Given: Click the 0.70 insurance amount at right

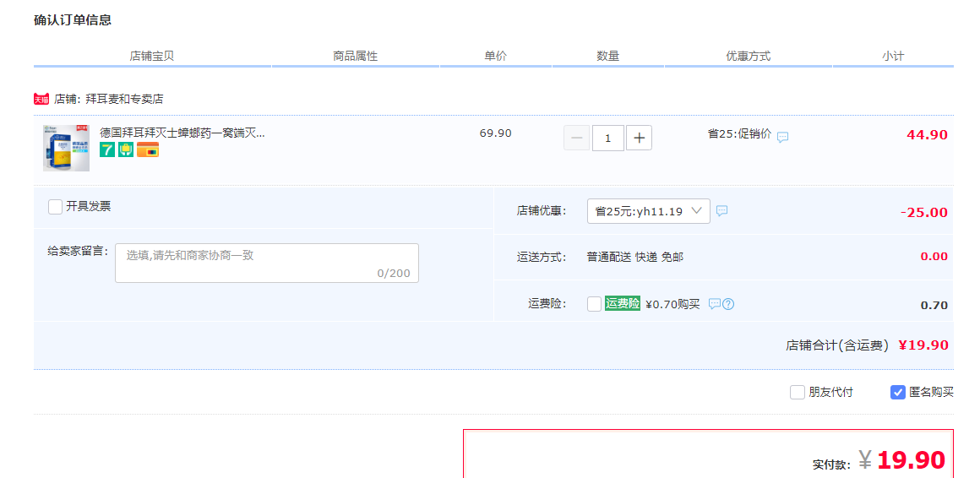Looking at the screenshot, I should (934, 306).
